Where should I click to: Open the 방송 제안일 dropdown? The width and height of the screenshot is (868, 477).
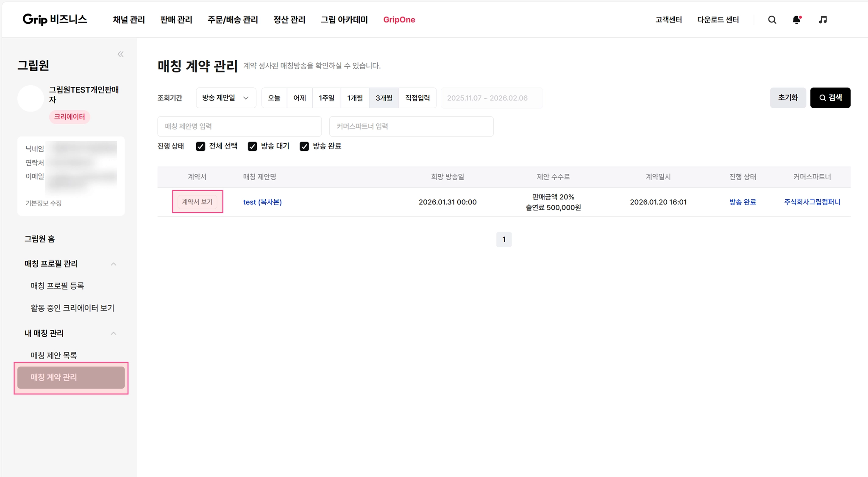click(x=225, y=98)
